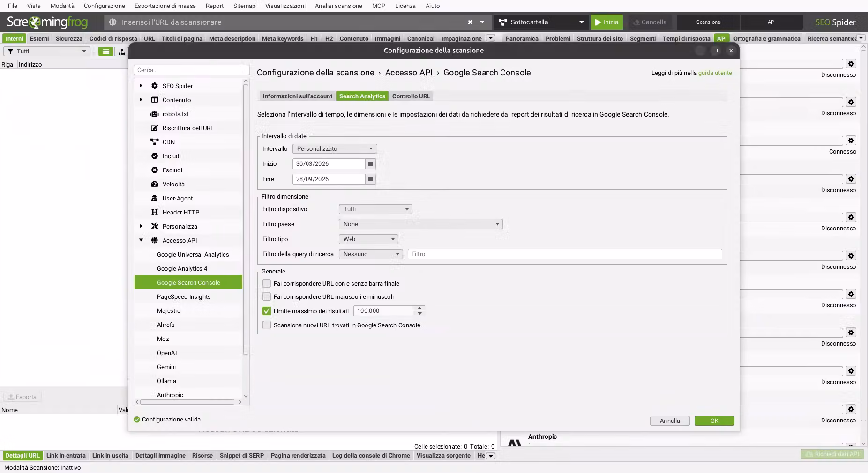Click the SEO Spider gear icon
This screenshot has height=473, width=868.
[x=154, y=86]
